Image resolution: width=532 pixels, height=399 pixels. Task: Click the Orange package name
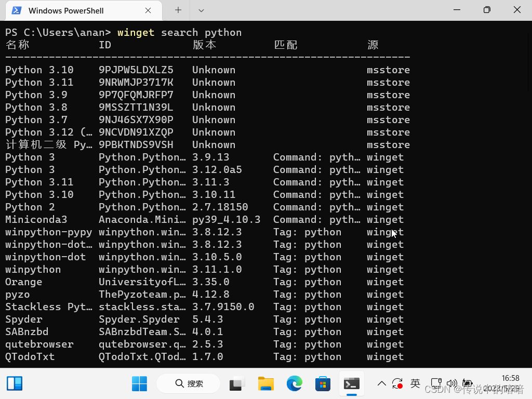24,282
